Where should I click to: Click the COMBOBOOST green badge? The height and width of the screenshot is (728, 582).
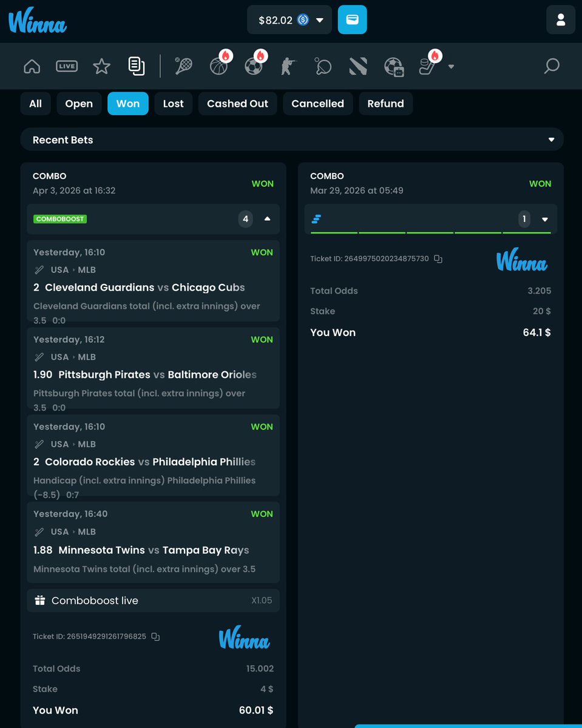60,219
